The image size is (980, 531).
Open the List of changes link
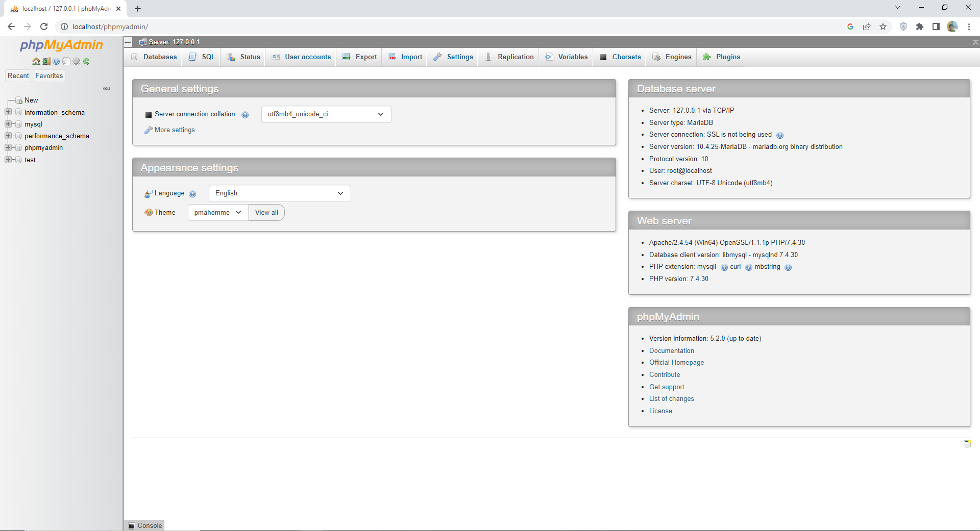tap(671, 399)
